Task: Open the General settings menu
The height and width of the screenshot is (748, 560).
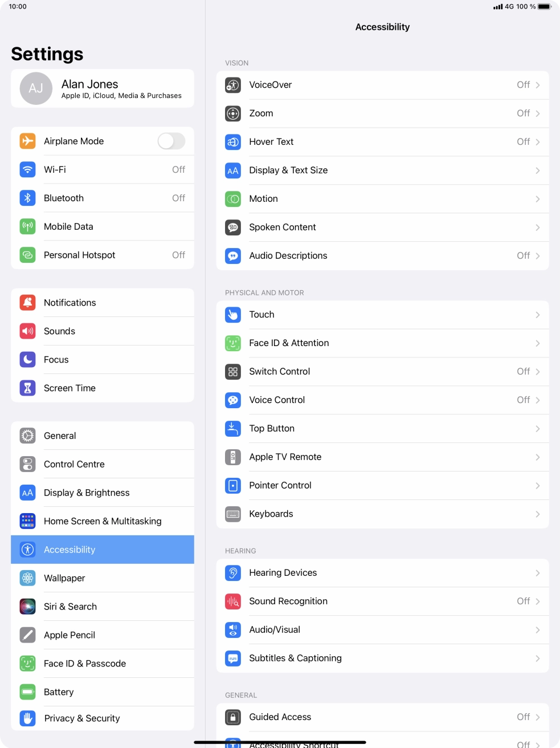Action: pos(103,436)
